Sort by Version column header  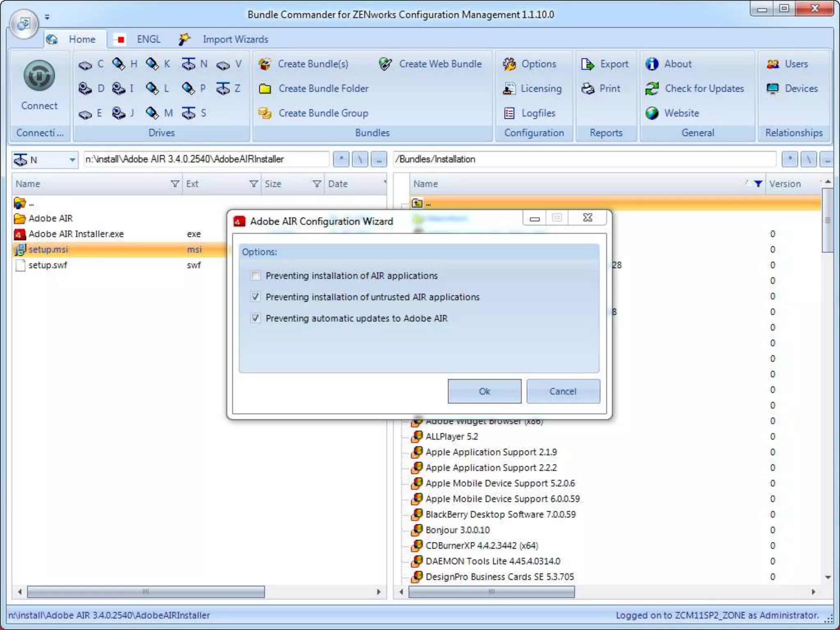(x=793, y=184)
